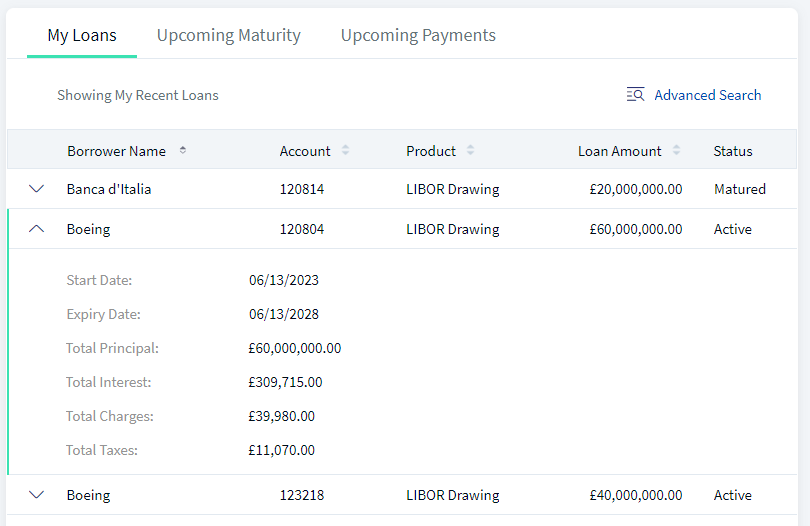Sort by Product using the sort arrows
Image resolution: width=810 pixels, height=526 pixels.
point(470,150)
